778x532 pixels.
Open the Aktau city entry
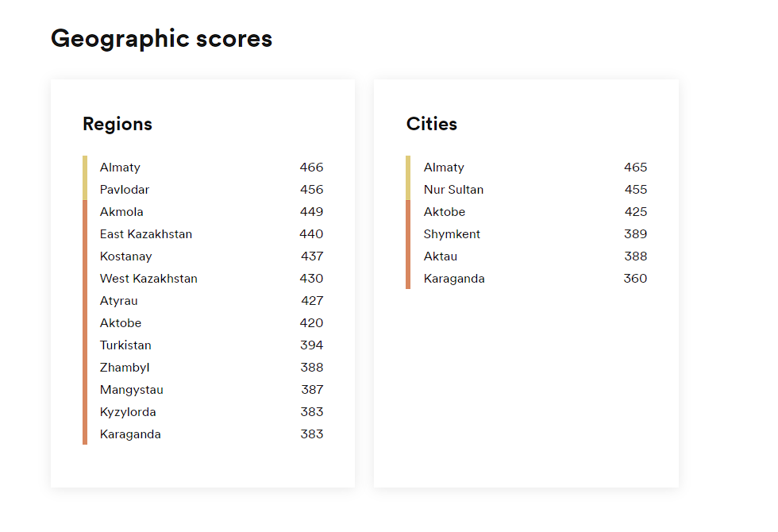click(x=441, y=256)
